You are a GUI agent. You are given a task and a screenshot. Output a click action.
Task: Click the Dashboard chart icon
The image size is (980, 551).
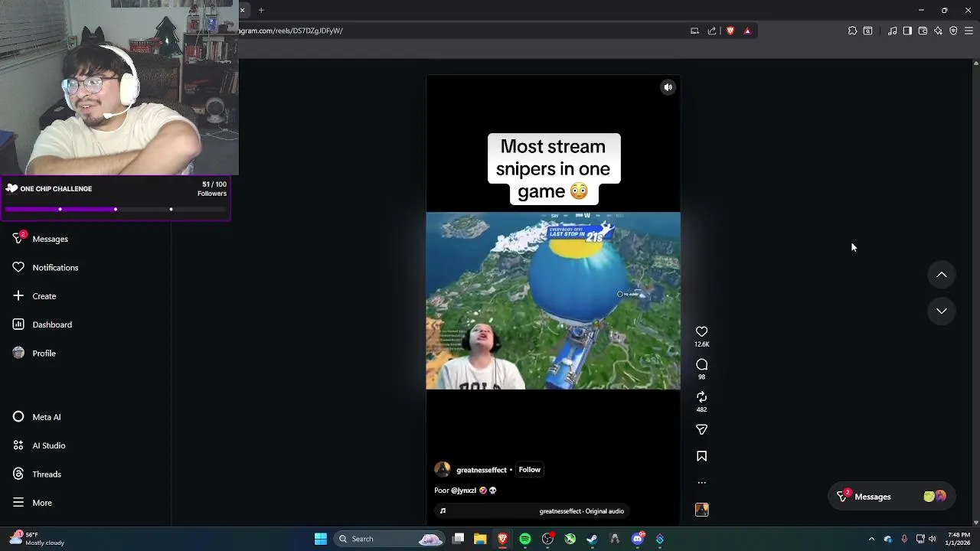(18, 324)
